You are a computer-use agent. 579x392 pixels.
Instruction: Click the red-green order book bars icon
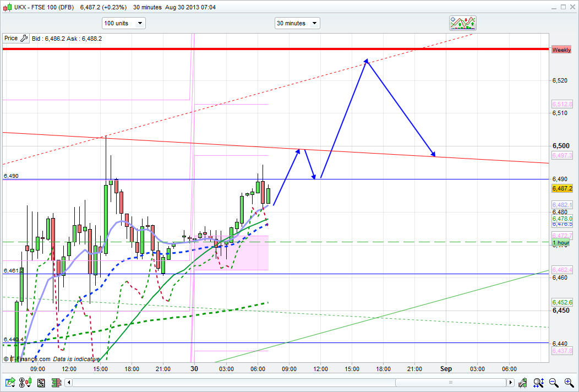click(x=56, y=382)
